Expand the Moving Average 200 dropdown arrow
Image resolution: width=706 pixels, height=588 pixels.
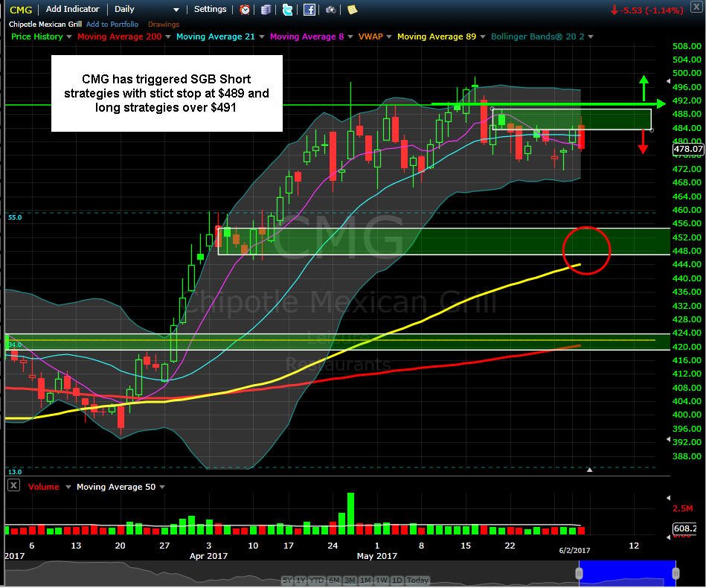point(168,36)
